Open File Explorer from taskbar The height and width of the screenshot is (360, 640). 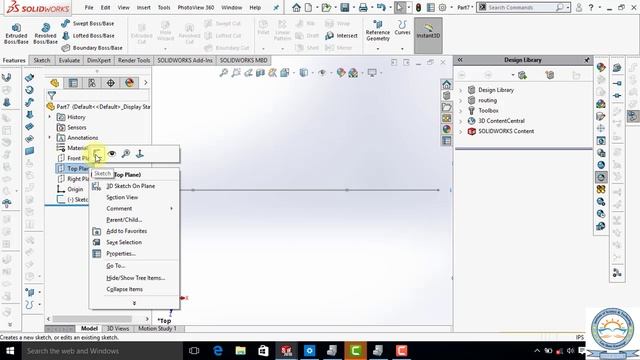240,351
